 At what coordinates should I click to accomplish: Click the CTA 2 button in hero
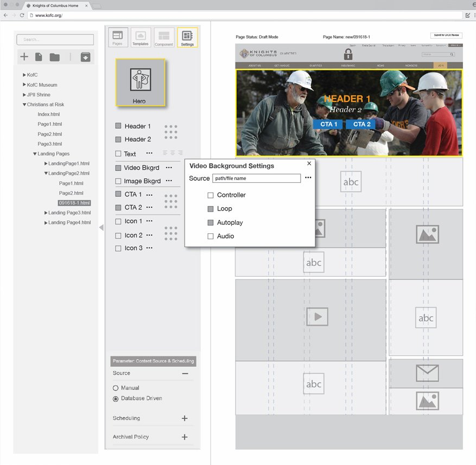pyautogui.click(x=361, y=124)
